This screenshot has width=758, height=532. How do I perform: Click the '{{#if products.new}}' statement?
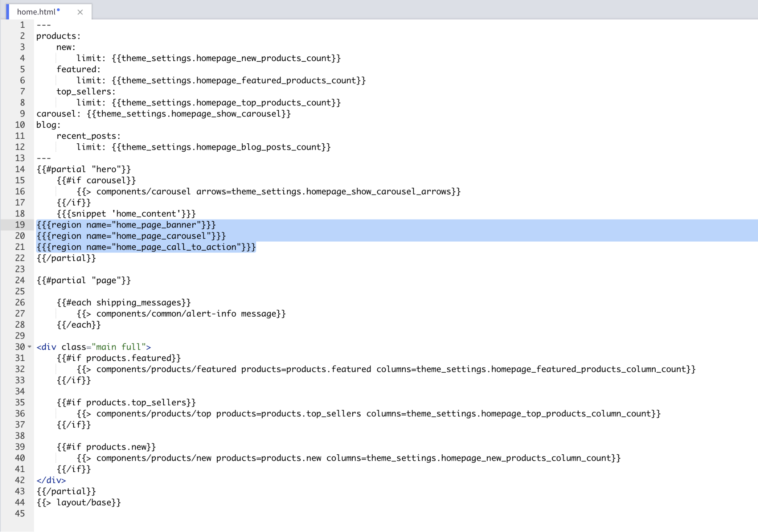(106, 447)
